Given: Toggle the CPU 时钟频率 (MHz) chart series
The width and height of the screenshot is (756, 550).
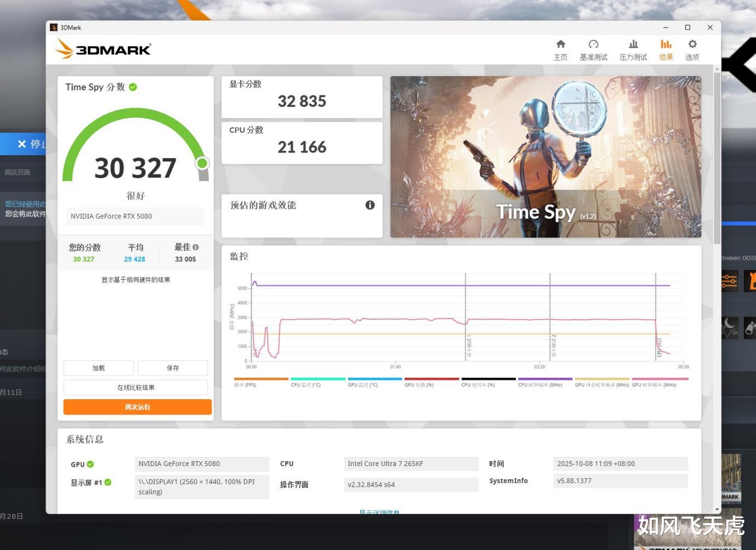Looking at the screenshot, I should point(545,382).
